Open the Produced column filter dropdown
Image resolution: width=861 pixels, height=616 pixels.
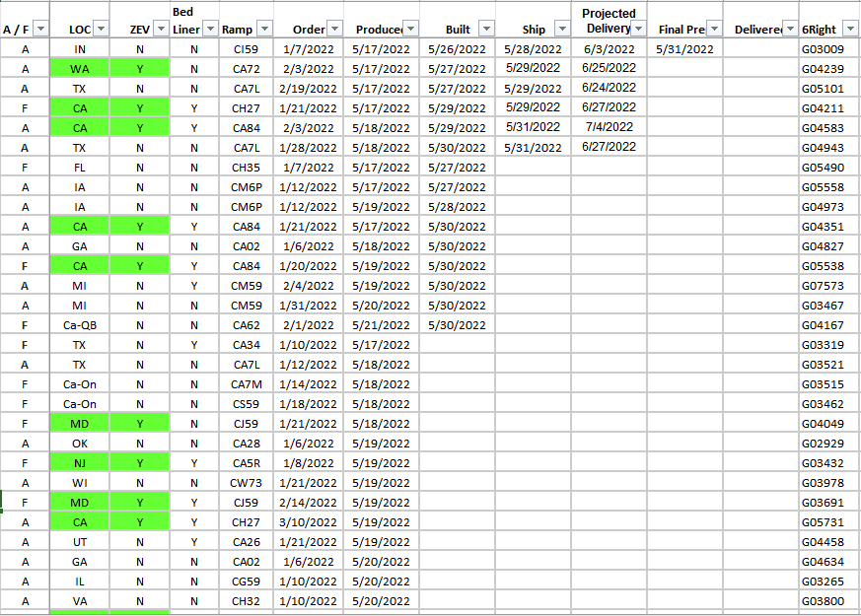tap(410, 29)
